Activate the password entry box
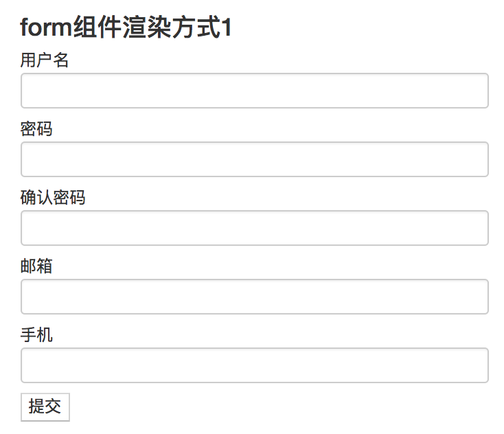 [x=254, y=159]
